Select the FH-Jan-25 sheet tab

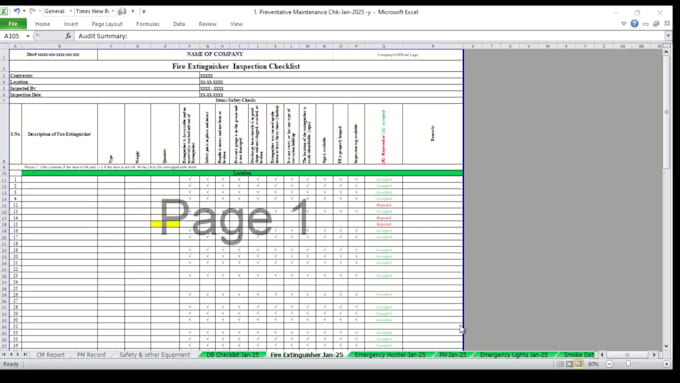453,355
